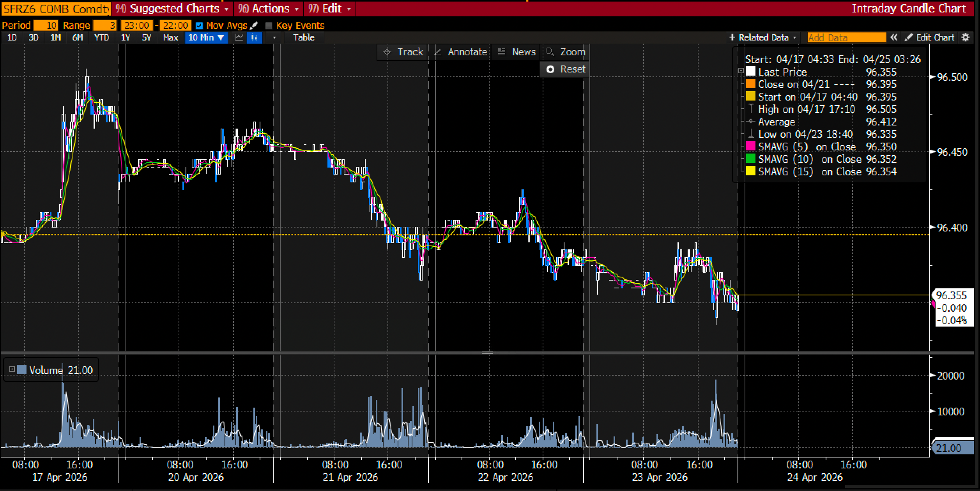Click the Add Data input field

pos(846,37)
